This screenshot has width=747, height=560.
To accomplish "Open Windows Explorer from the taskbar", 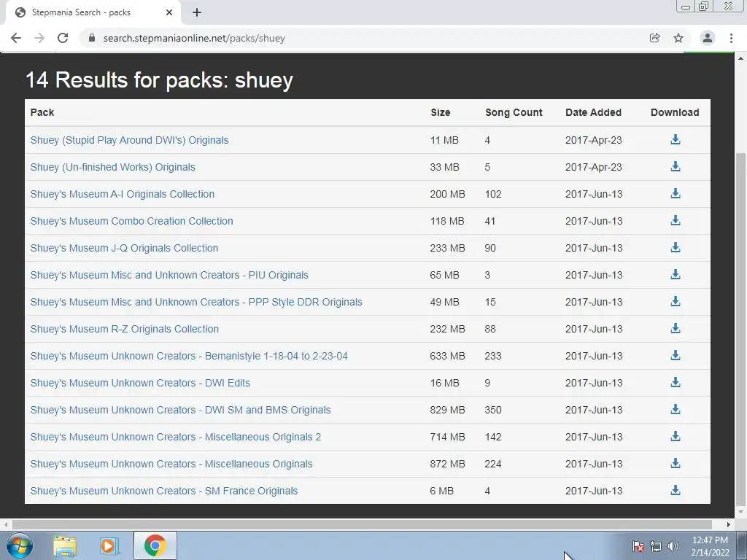I will (x=65, y=545).
